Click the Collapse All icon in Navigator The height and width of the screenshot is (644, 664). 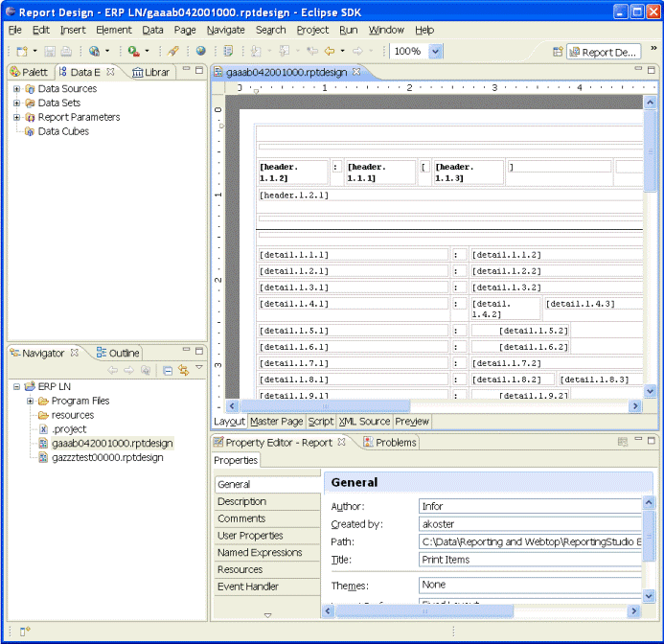click(168, 370)
